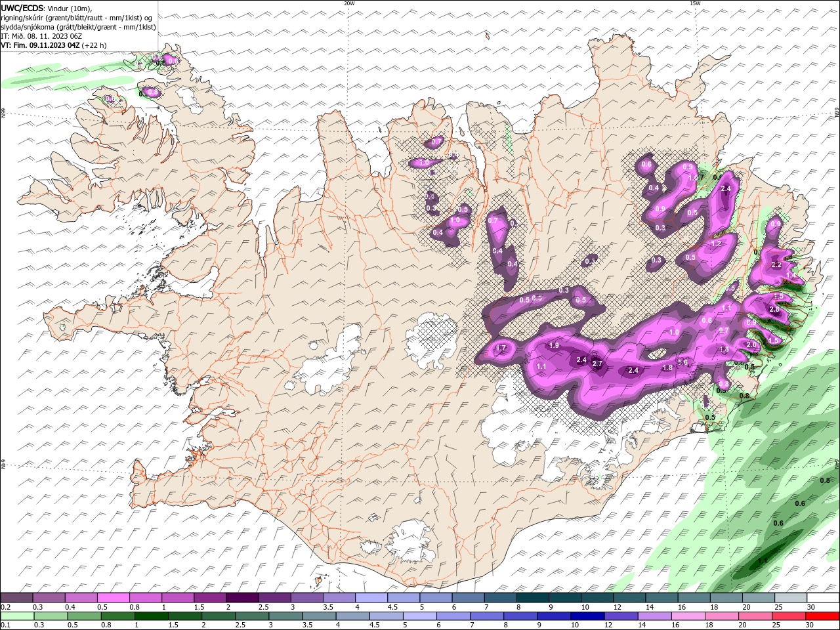Select the 1.5 swatch in the upper scale

(x=209, y=598)
